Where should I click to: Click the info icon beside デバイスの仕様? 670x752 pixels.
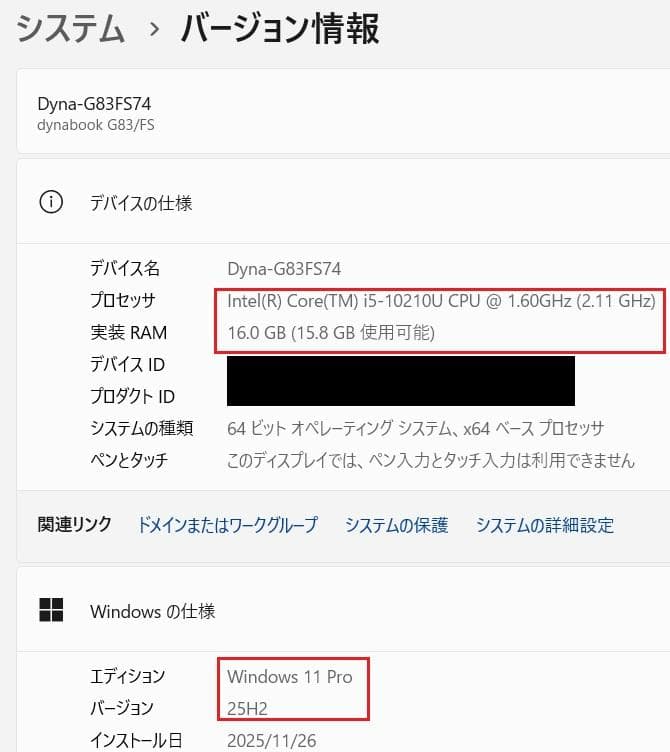51,202
